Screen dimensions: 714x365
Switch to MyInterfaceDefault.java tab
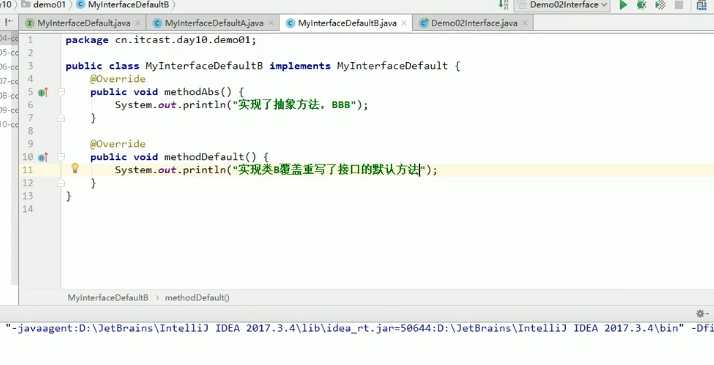click(83, 23)
